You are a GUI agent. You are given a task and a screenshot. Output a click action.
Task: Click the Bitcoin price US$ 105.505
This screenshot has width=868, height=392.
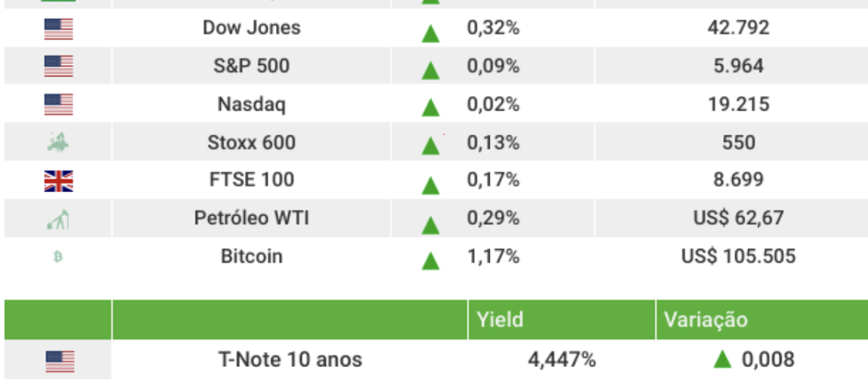(737, 257)
